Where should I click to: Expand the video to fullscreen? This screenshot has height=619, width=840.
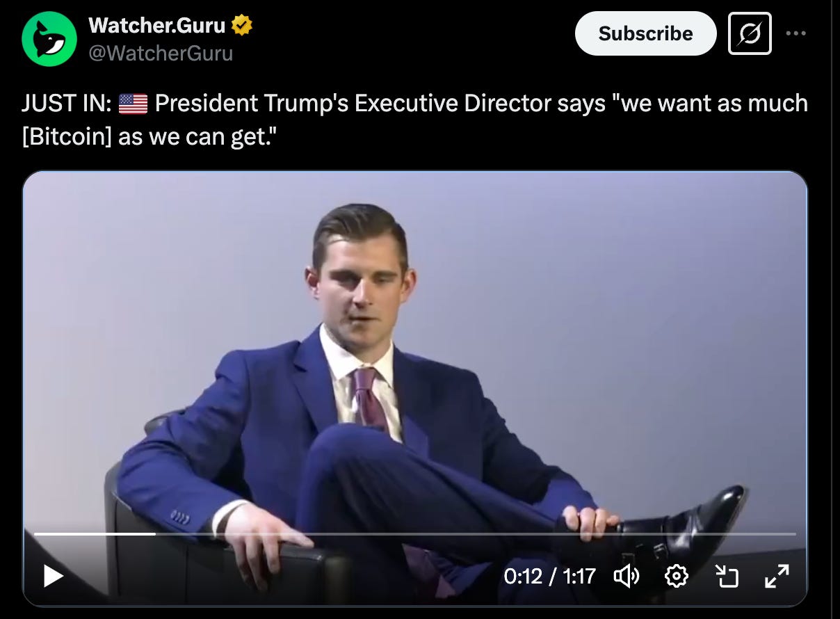777,576
